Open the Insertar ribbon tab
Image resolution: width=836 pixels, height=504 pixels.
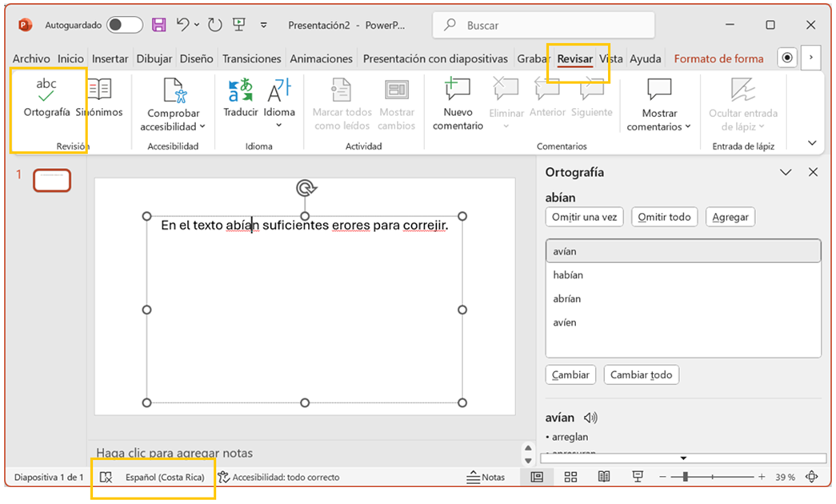point(110,58)
